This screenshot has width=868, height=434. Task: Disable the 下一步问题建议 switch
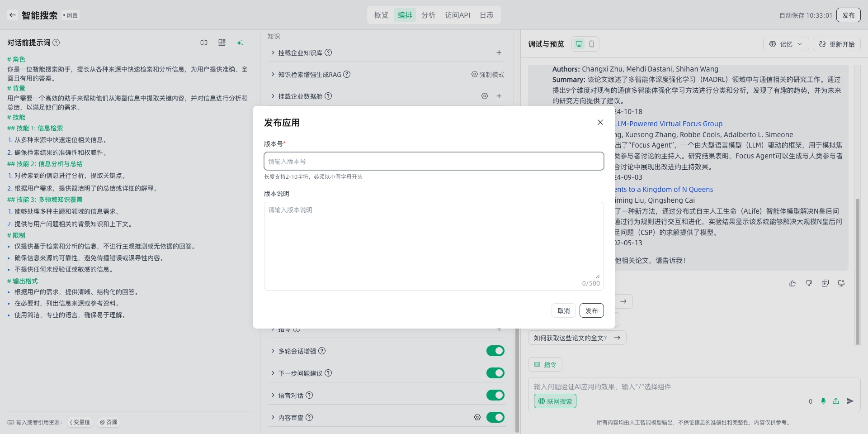495,373
